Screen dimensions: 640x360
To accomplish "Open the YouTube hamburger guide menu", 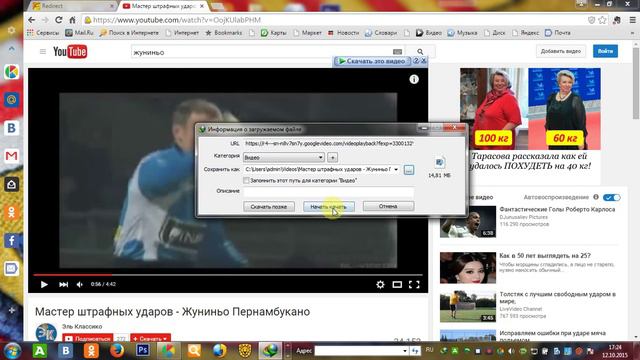I will pyautogui.click(x=42, y=52).
